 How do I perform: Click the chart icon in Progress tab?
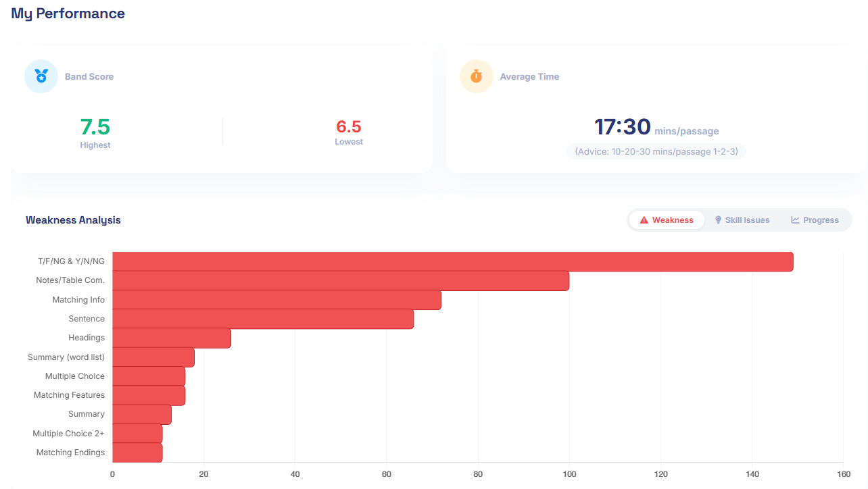pos(796,220)
